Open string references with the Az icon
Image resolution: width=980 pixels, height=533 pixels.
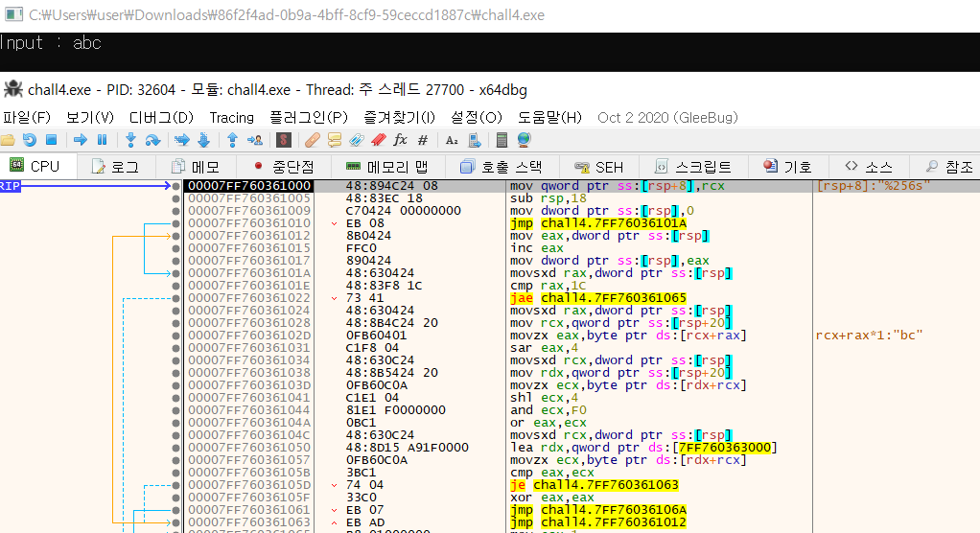pyautogui.click(x=452, y=140)
